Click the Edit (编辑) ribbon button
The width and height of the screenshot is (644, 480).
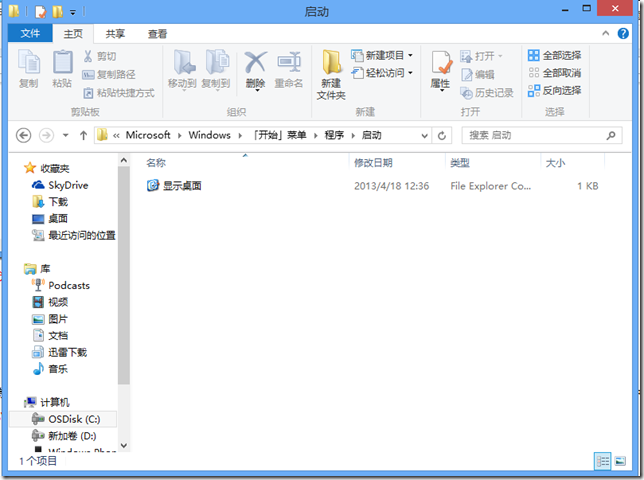(x=477, y=74)
